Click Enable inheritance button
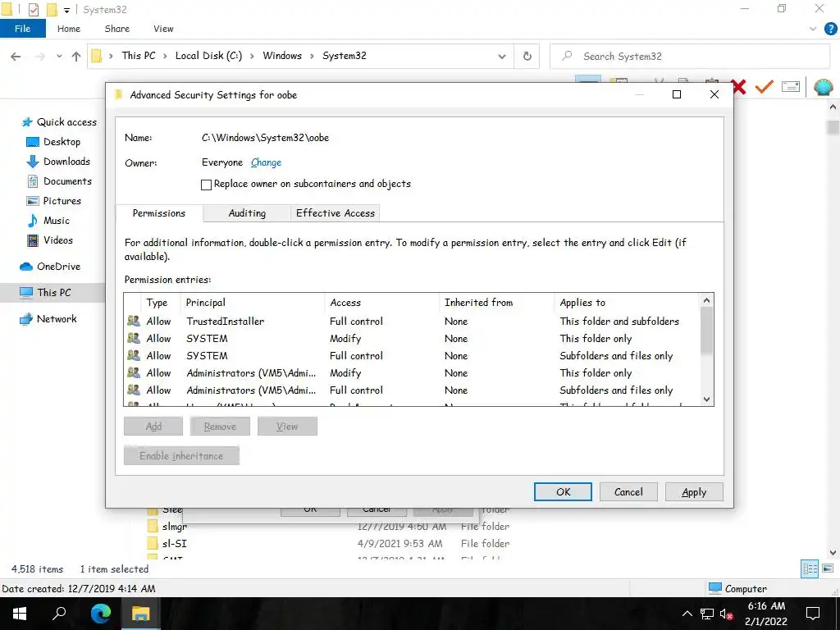This screenshot has width=840, height=630. [x=181, y=456]
